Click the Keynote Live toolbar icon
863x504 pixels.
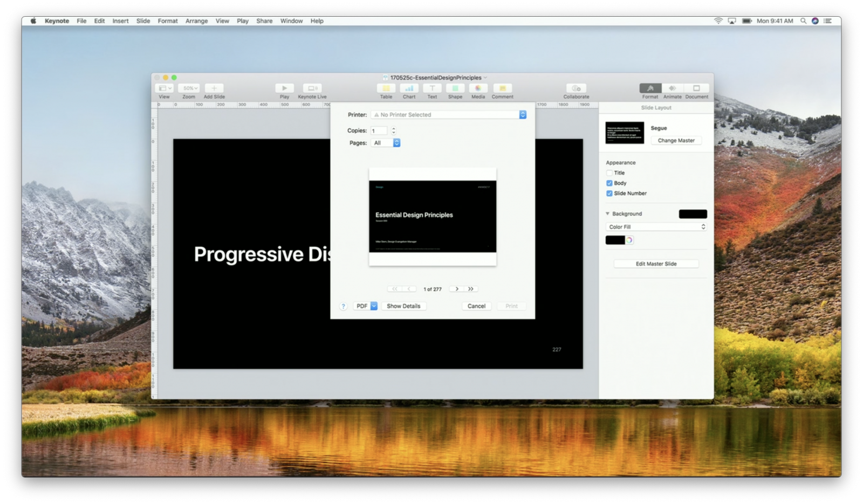[312, 88]
